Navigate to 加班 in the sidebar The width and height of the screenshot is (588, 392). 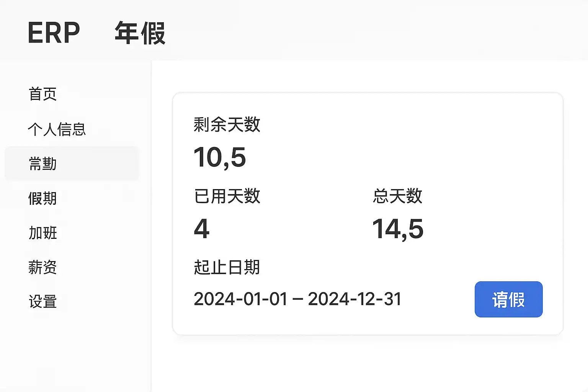42,233
